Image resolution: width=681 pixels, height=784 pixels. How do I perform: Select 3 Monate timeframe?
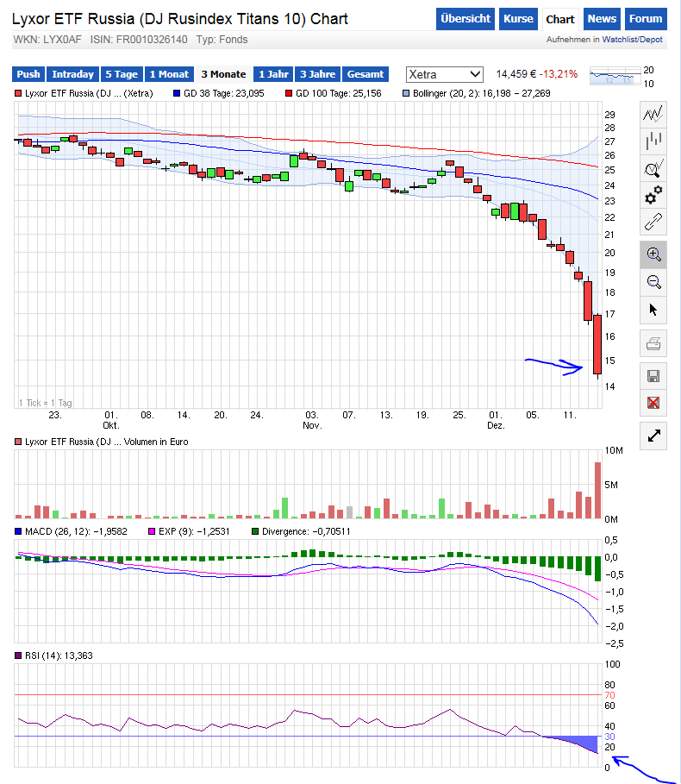coord(223,74)
